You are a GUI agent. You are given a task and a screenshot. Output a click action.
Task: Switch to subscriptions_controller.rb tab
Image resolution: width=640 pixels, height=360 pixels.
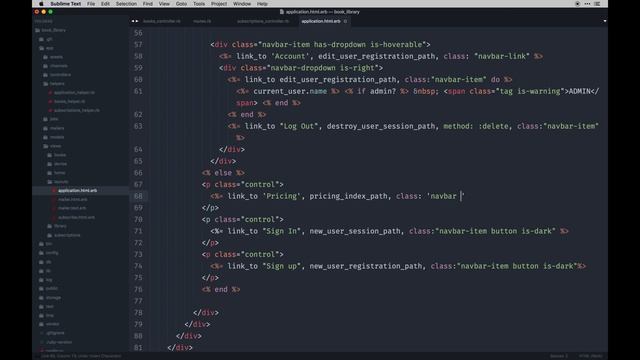click(x=263, y=21)
